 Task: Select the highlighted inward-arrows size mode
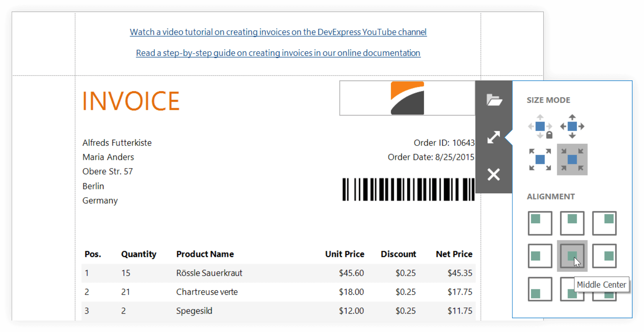tap(572, 159)
